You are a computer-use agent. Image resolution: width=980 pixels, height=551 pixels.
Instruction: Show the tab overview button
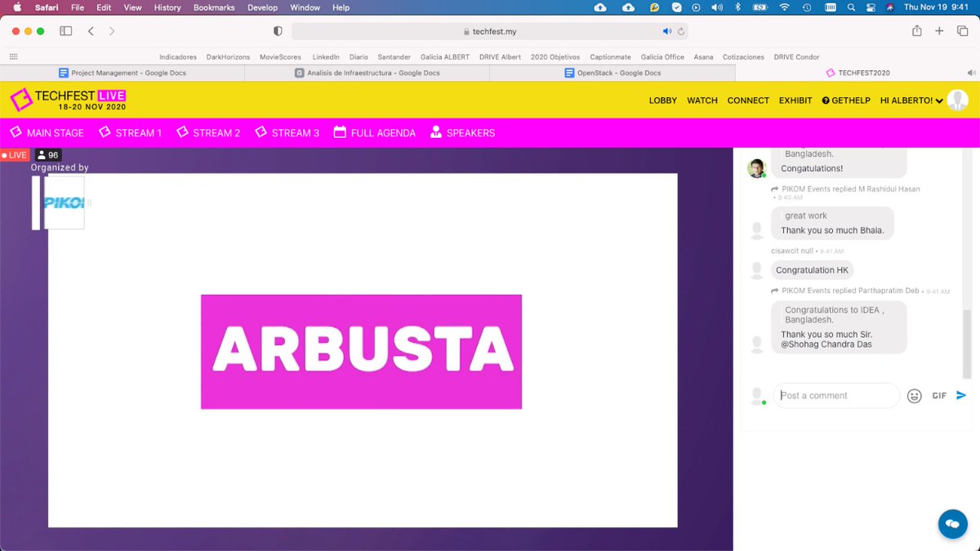pos(962,31)
